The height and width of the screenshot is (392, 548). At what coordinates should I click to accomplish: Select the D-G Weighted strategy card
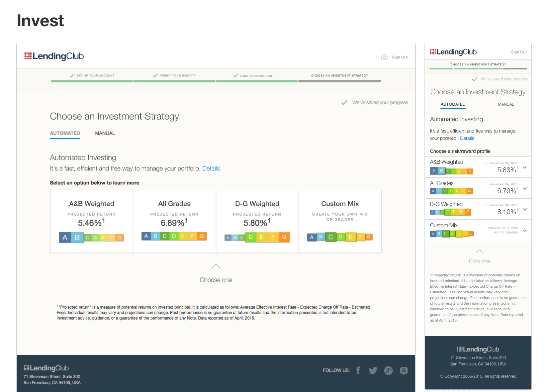coord(257,222)
